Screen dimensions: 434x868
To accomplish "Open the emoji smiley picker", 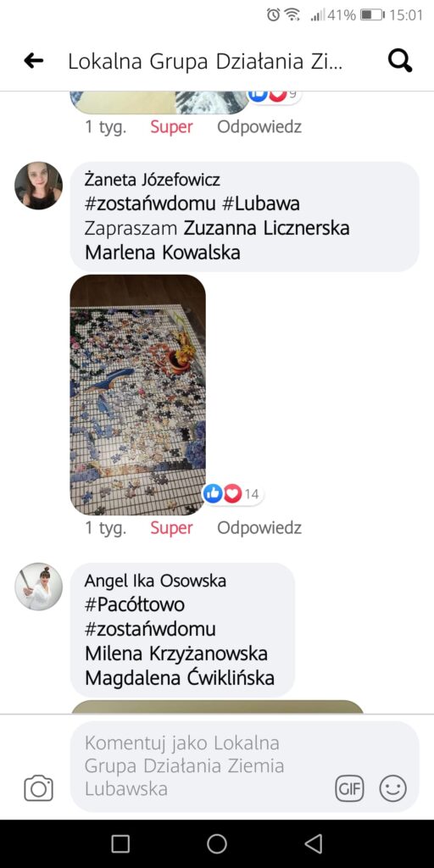I will pos(393,788).
